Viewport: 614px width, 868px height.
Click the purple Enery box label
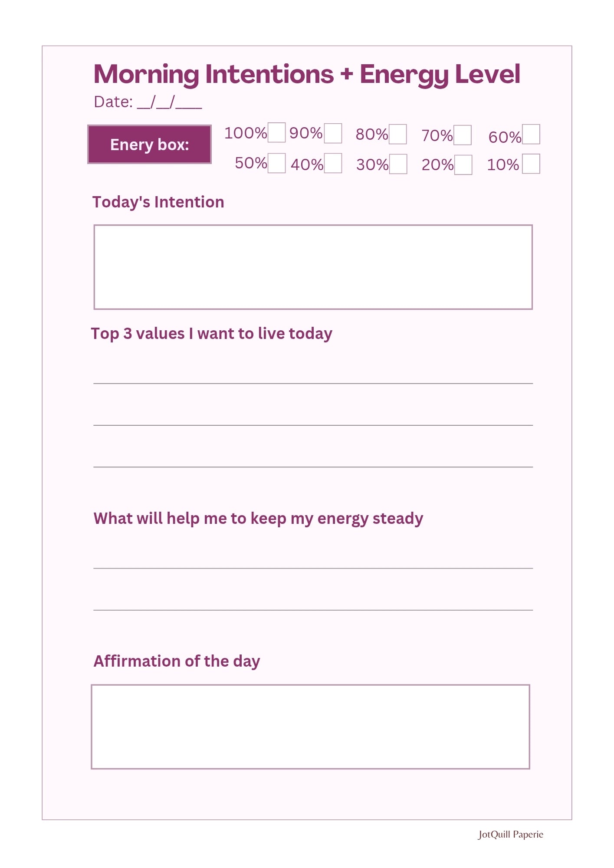[150, 145]
